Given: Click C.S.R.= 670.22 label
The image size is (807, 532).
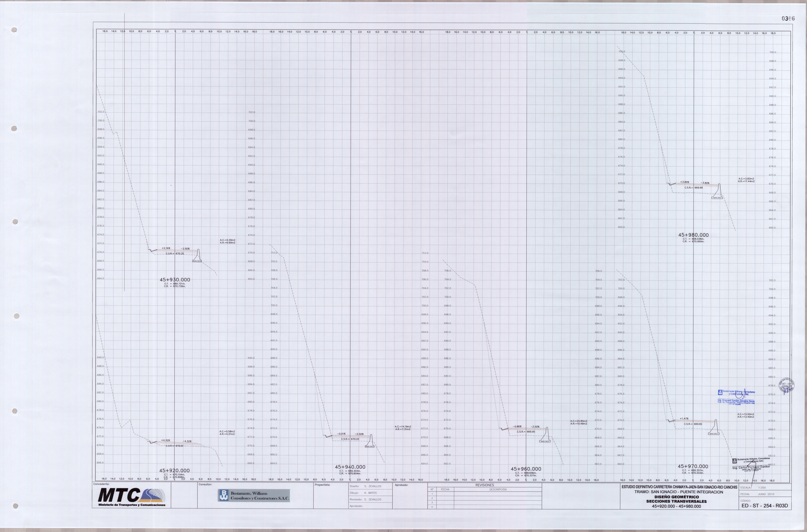Looking at the screenshot, I should coord(350,439).
